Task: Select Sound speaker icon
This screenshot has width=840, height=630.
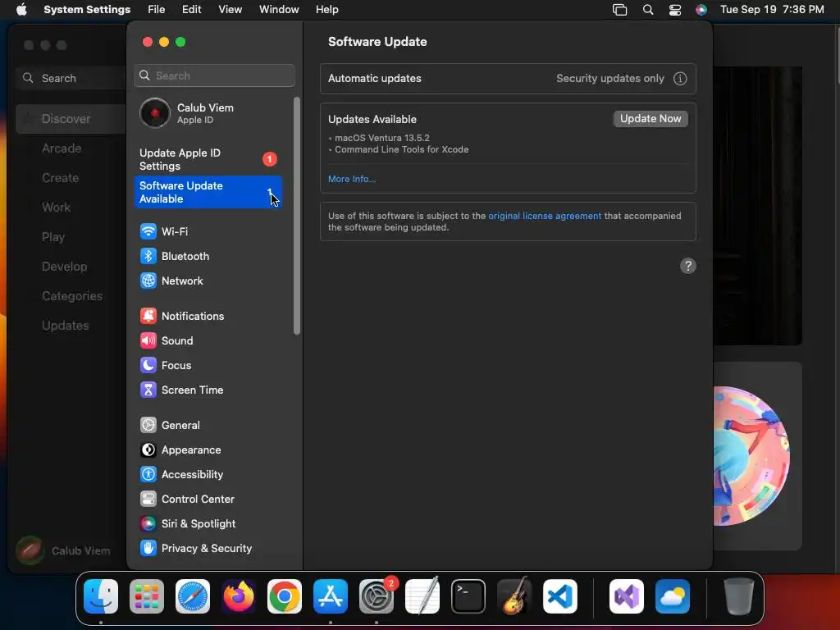Action: (148, 340)
